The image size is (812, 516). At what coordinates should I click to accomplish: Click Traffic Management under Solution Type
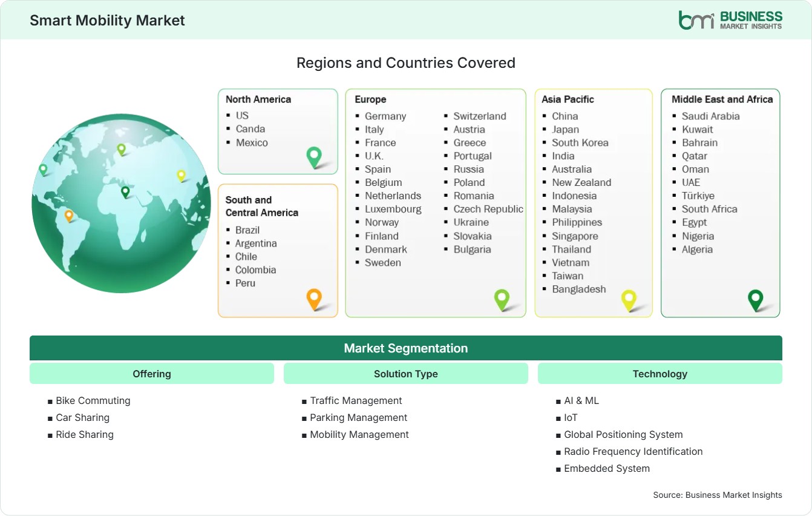coord(356,401)
